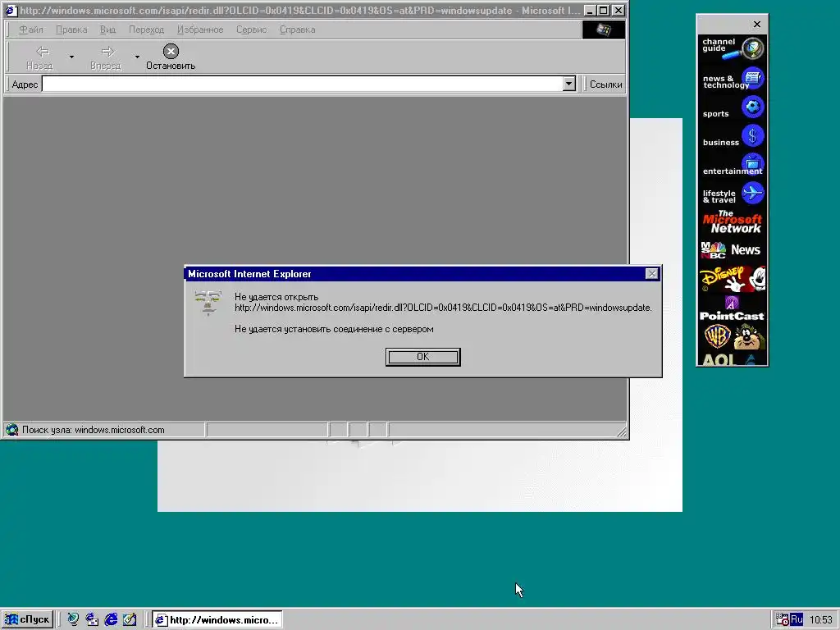Click the 10:53 clock in tray
The height and width of the screenshot is (630, 840).
820,620
